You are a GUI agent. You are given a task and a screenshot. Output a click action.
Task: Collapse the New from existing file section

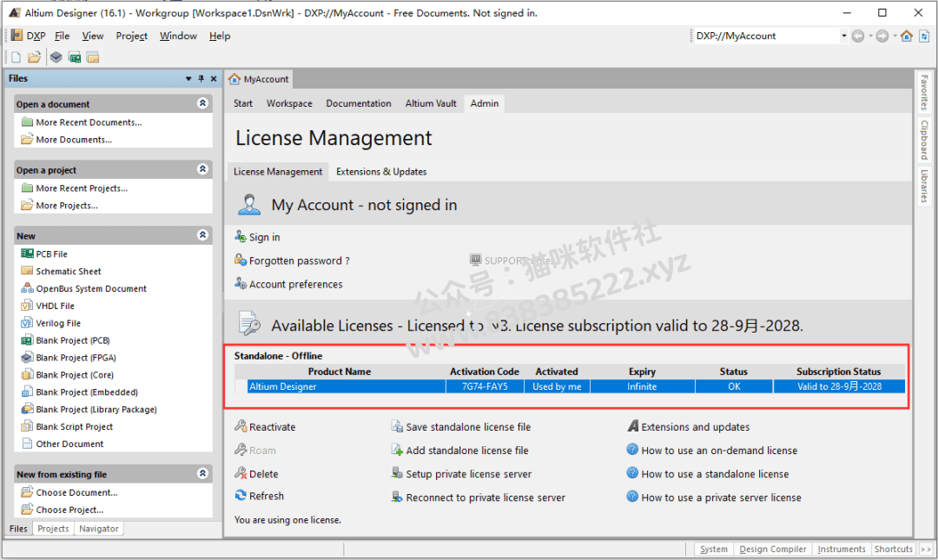[x=202, y=474]
